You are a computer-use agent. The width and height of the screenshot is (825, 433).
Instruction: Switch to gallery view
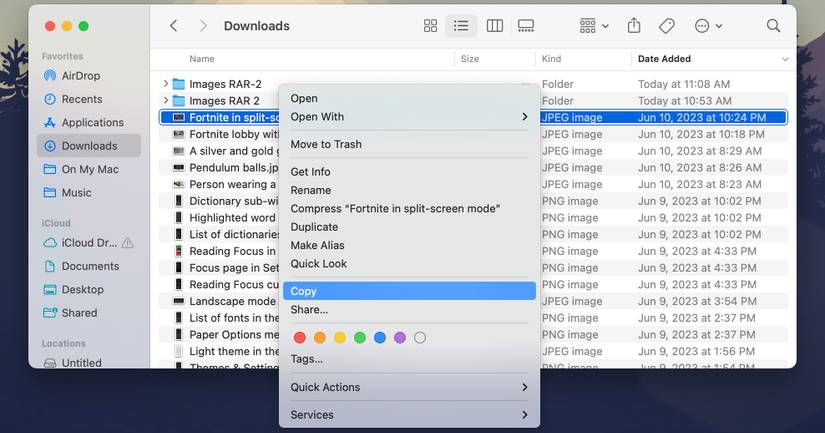click(527, 26)
